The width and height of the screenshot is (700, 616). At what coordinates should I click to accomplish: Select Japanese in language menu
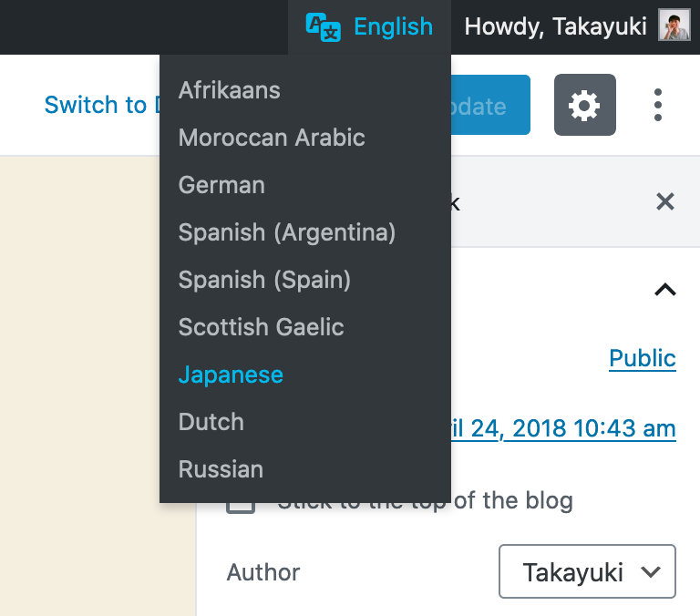[231, 375]
